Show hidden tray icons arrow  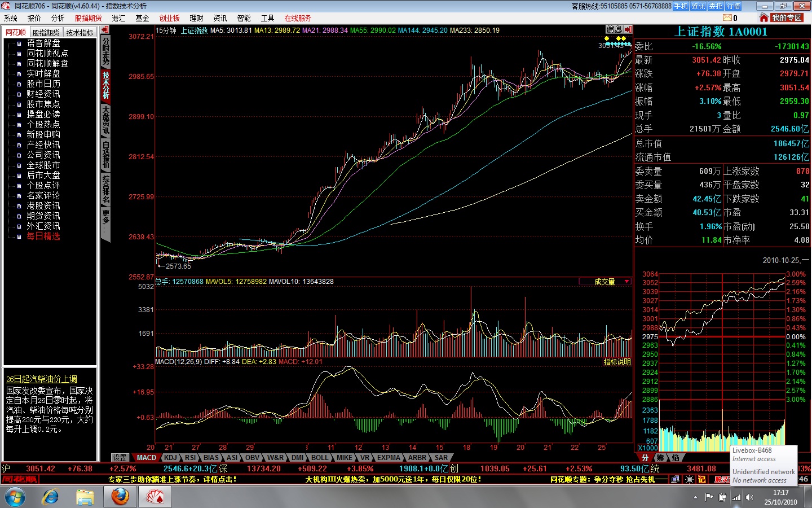[x=695, y=497]
